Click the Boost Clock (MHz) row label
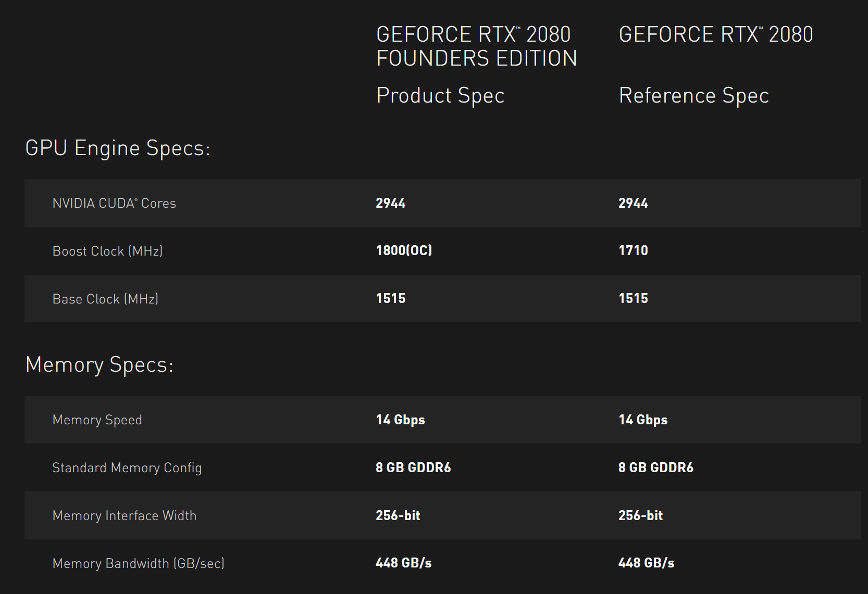 tap(108, 251)
